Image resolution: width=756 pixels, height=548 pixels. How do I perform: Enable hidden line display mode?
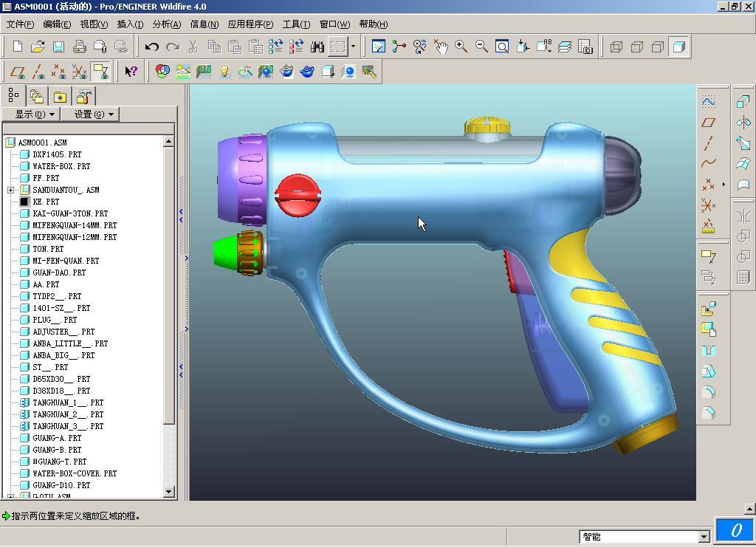point(637,47)
